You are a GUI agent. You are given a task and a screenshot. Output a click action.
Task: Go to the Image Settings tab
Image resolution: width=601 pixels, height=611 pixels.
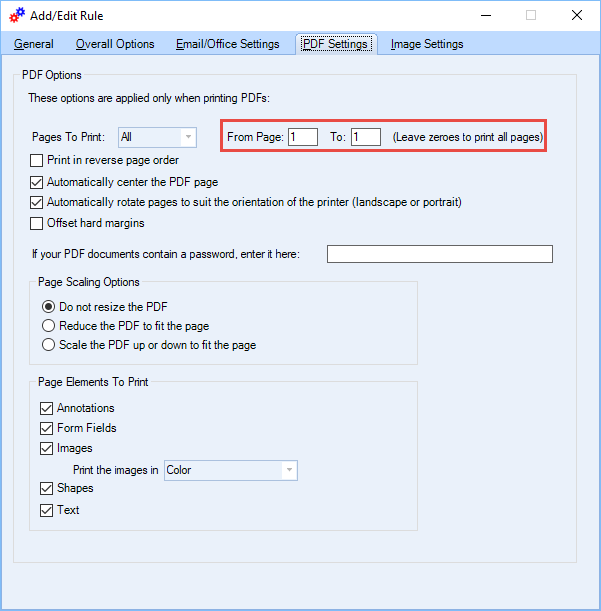coord(427,44)
